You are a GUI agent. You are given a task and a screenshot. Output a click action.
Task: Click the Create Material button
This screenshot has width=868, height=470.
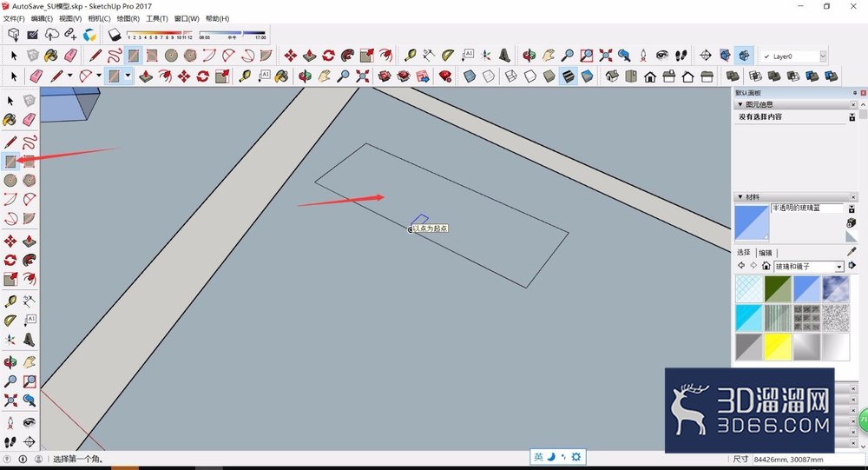tap(852, 222)
